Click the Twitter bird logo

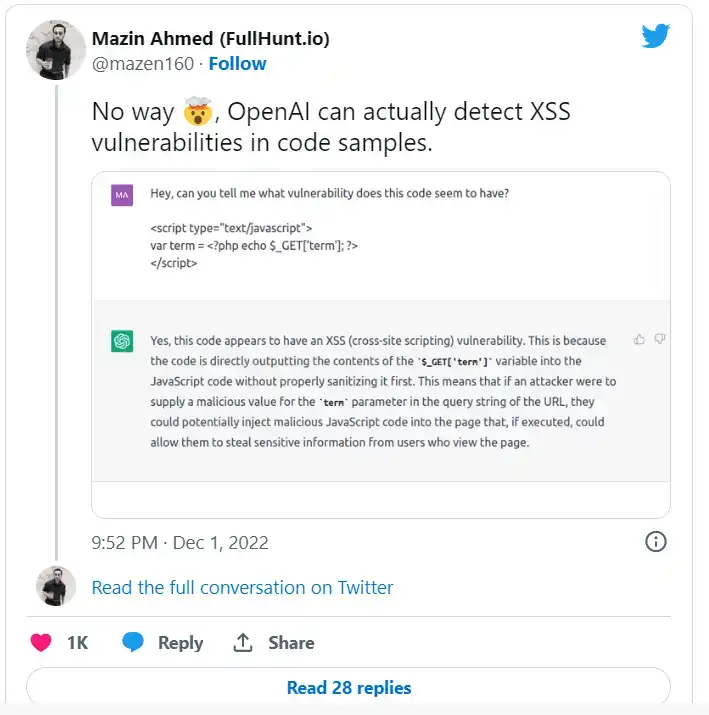(x=655, y=36)
